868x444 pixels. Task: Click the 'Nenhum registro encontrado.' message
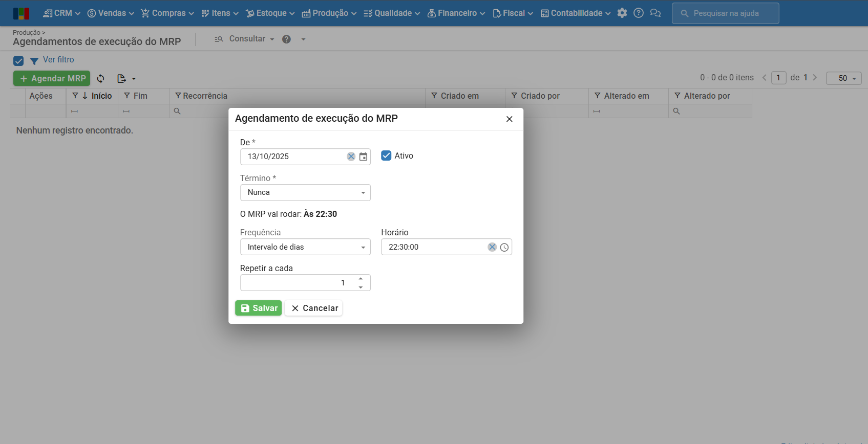[x=75, y=130]
